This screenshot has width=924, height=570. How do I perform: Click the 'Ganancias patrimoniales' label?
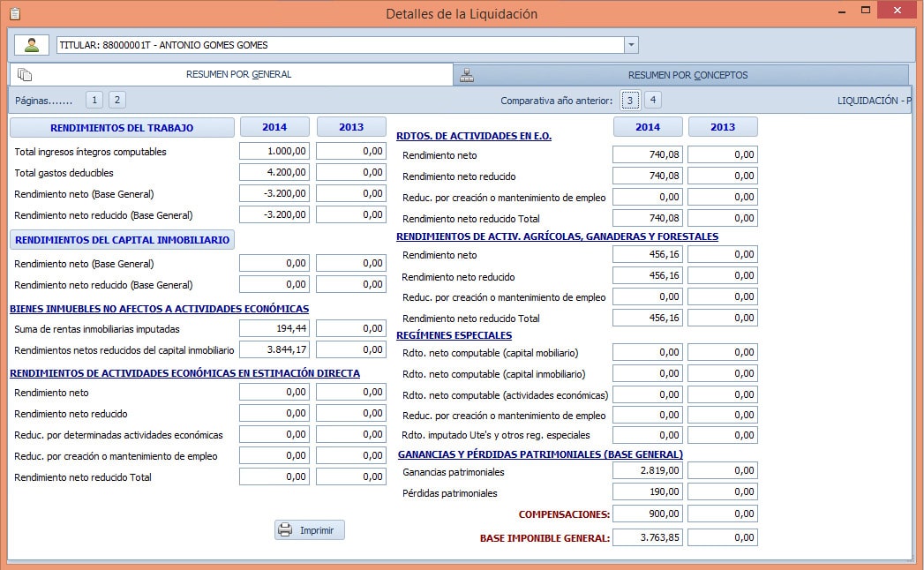pos(453,472)
